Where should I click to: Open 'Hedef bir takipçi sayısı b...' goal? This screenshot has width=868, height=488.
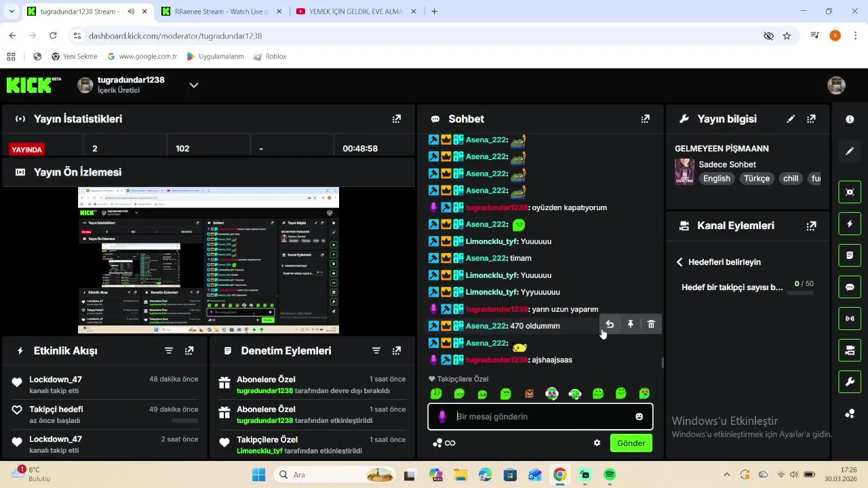(x=732, y=287)
